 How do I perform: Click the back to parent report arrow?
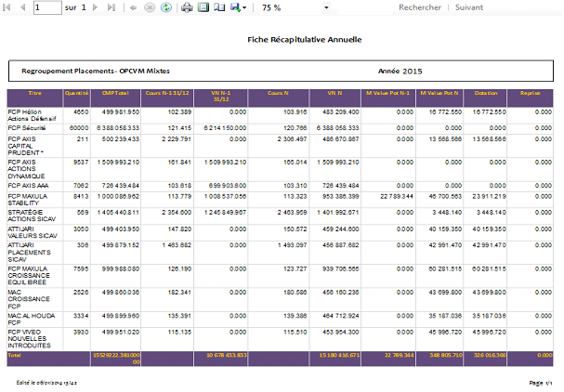[x=133, y=7]
